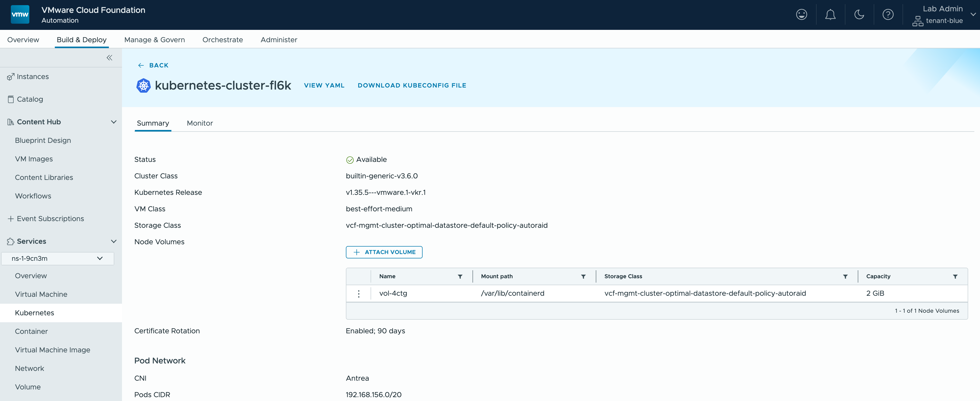Open the feedback smiley icon
This screenshot has width=980, height=401.
point(801,14)
